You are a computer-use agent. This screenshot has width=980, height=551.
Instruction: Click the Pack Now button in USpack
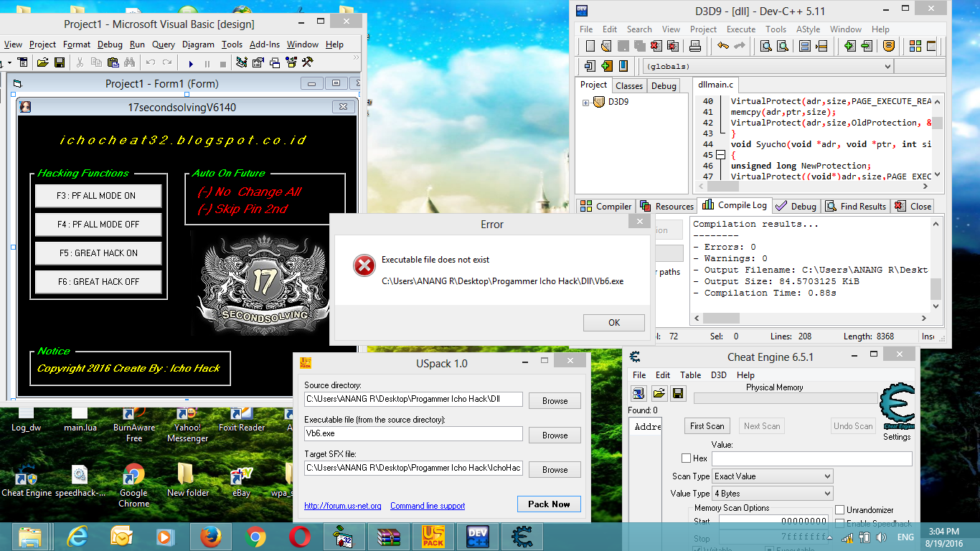pyautogui.click(x=549, y=504)
